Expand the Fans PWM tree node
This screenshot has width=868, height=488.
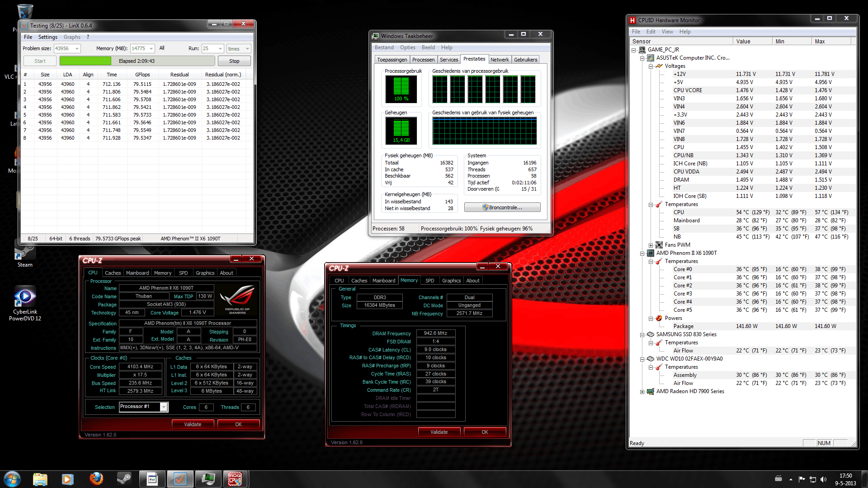pyautogui.click(x=651, y=245)
